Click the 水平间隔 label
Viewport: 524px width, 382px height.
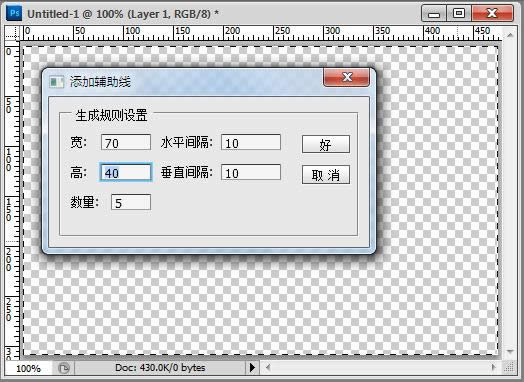click(186, 143)
